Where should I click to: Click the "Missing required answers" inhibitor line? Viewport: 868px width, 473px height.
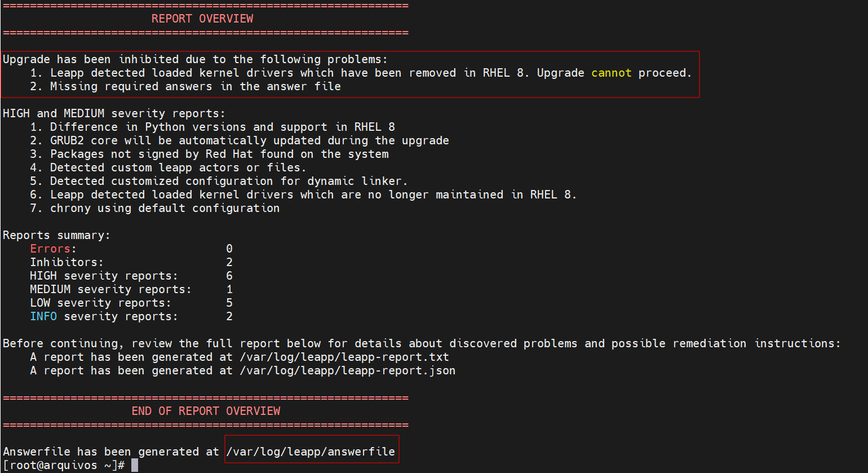(195, 86)
